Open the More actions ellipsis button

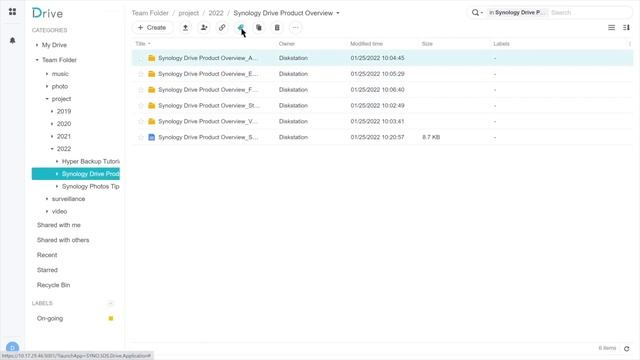[x=295, y=28]
